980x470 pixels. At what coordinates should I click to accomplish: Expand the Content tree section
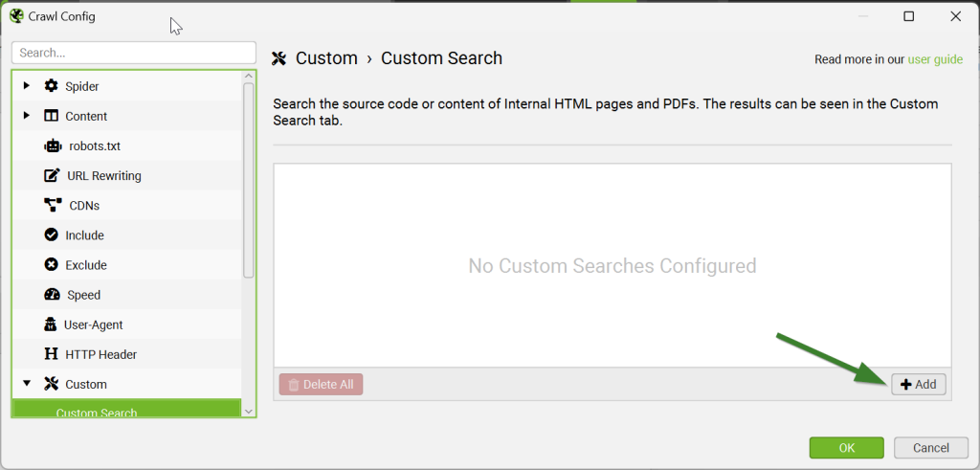coord(27,116)
